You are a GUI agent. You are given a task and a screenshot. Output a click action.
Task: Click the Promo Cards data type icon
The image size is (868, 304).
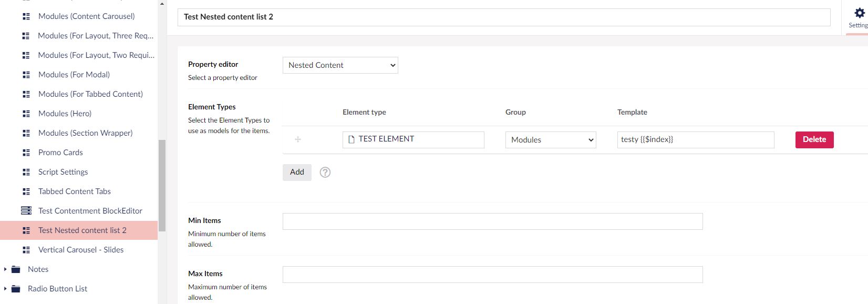pyautogui.click(x=26, y=153)
